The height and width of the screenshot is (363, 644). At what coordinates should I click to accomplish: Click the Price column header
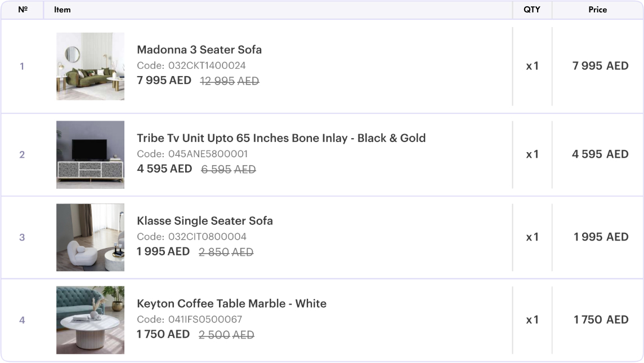tap(597, 10)
